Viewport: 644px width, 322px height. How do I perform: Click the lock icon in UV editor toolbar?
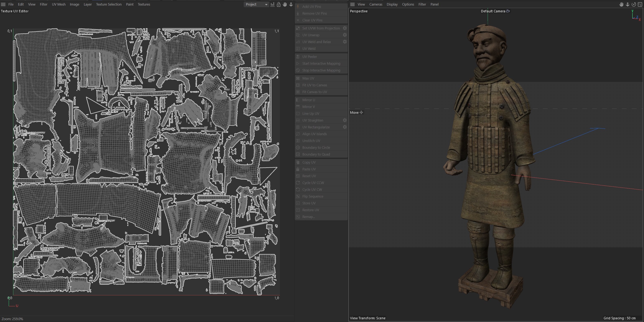click(x=279, y=5)
